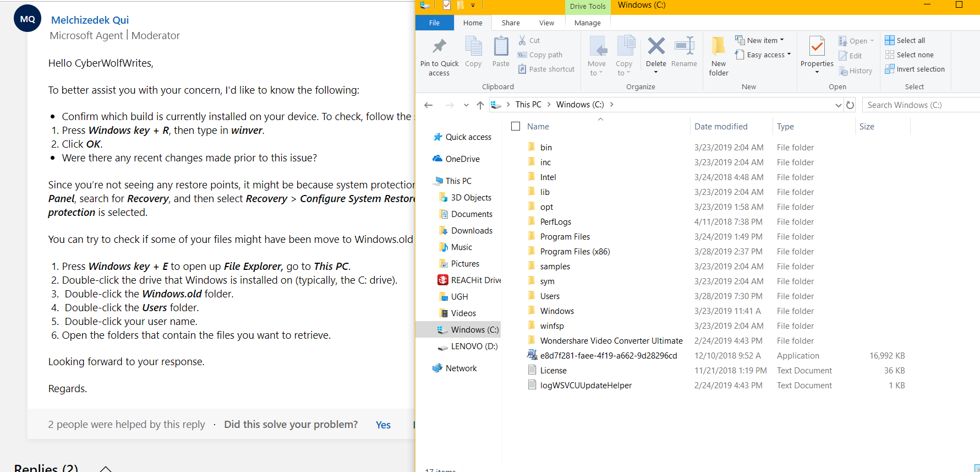Tick the select-all checkbox beside Name header

point(516,126)
